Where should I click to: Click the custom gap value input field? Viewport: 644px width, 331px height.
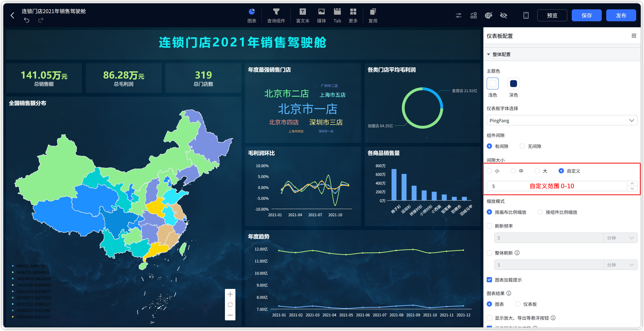557,186
